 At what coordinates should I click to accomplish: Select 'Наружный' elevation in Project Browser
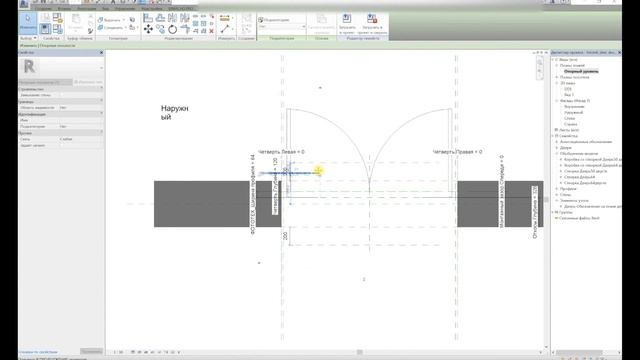coord(573,112)
